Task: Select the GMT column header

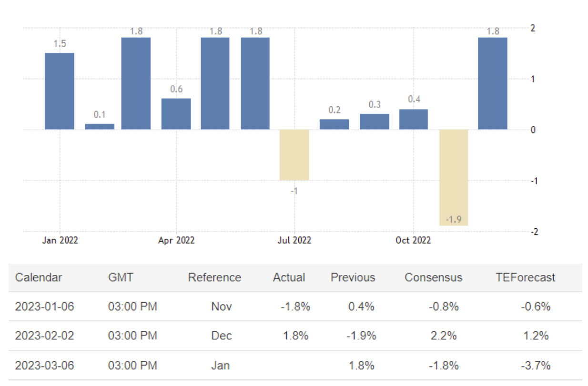Action: (122, 277)
